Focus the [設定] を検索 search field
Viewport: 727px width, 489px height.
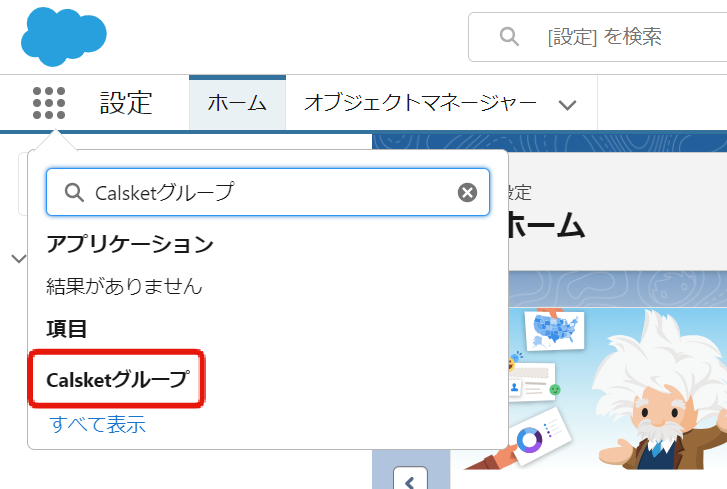point(598,37)
